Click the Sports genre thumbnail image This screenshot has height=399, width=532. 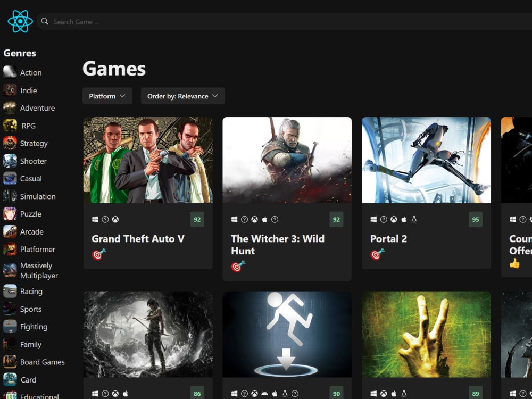pos(10,309)
